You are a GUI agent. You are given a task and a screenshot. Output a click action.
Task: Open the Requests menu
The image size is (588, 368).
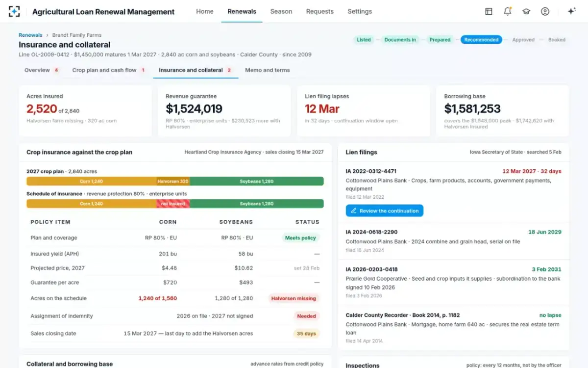[x=320, y=11]
